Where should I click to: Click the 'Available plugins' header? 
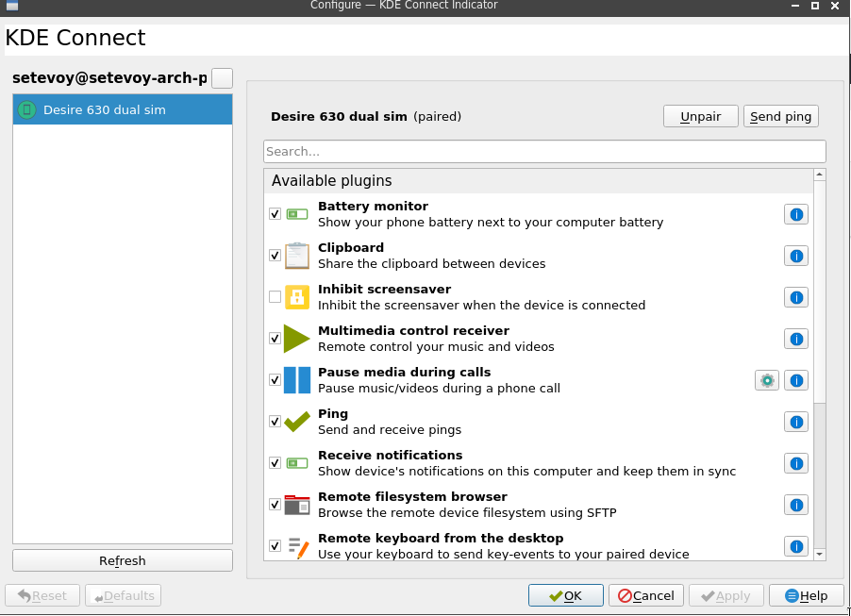(331, 181)
